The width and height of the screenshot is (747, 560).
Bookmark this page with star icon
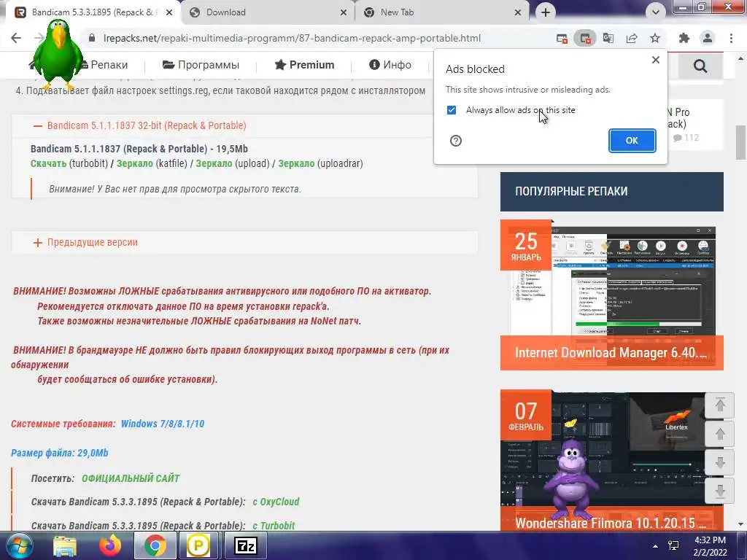[x=655, y=38]
